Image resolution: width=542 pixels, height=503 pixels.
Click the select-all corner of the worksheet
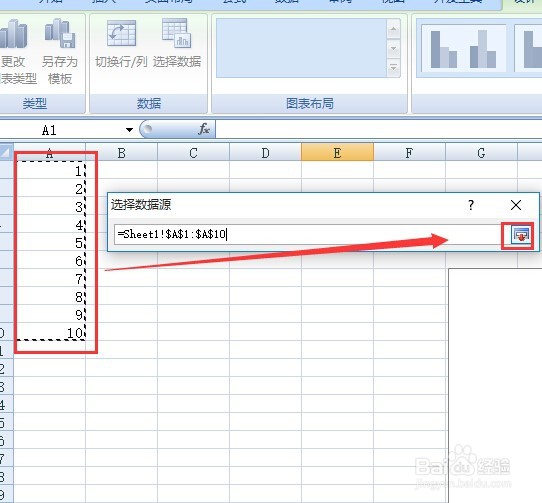[x=6, y=152]
